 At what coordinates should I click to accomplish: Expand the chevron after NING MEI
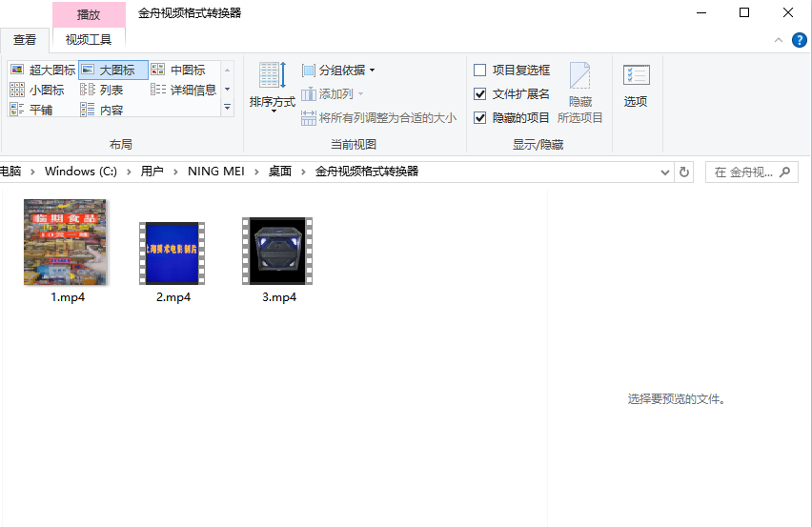pyautogui.click(x=256, y=172)
